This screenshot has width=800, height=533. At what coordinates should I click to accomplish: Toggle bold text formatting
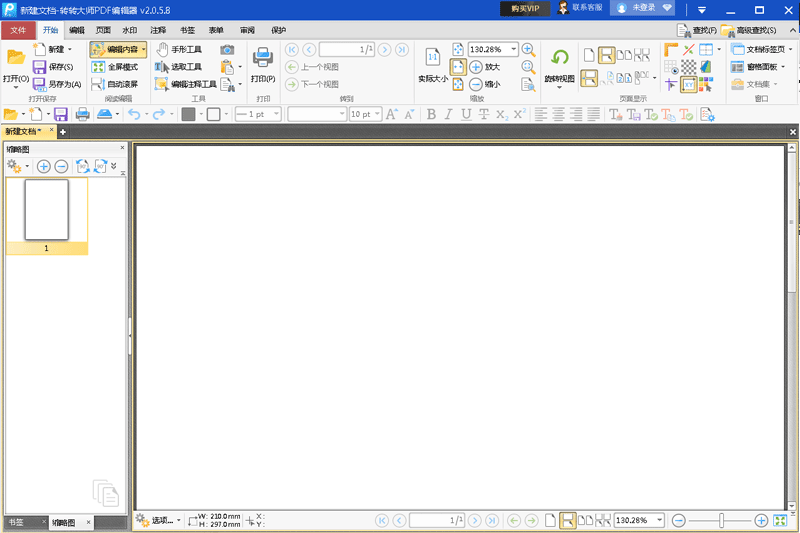tap(432, 114)
